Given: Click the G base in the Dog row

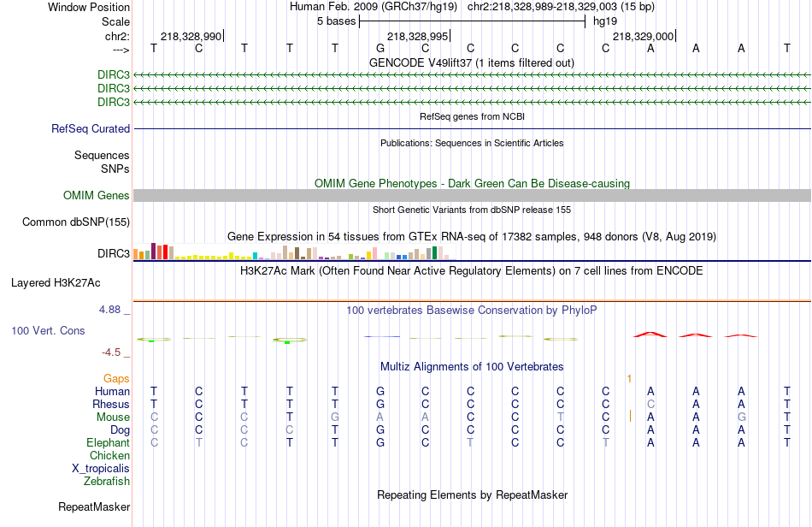Looking at the screenshot, I should click(380, 430).
